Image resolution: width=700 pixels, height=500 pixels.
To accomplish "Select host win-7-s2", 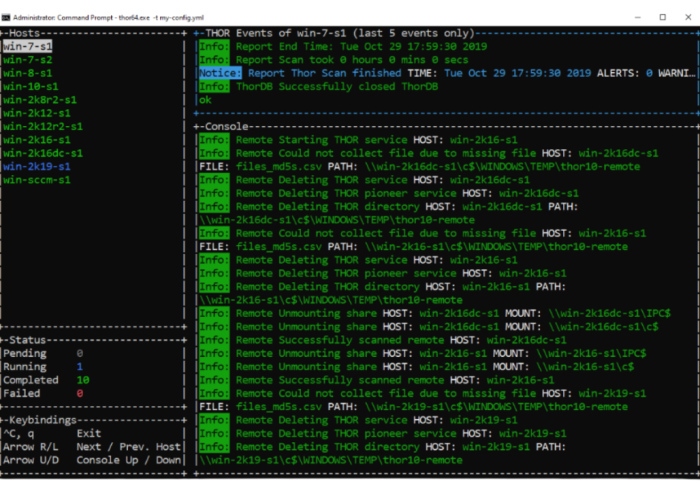I will [28, 59].
